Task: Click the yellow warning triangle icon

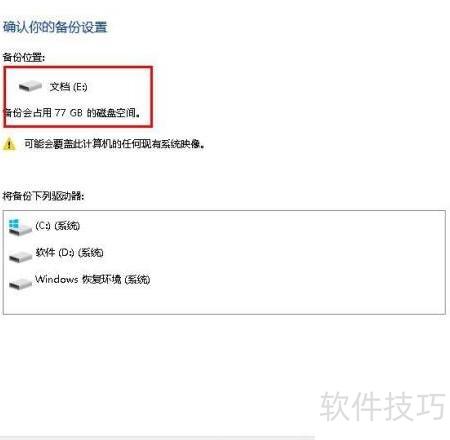Action: tap(9, 144)
